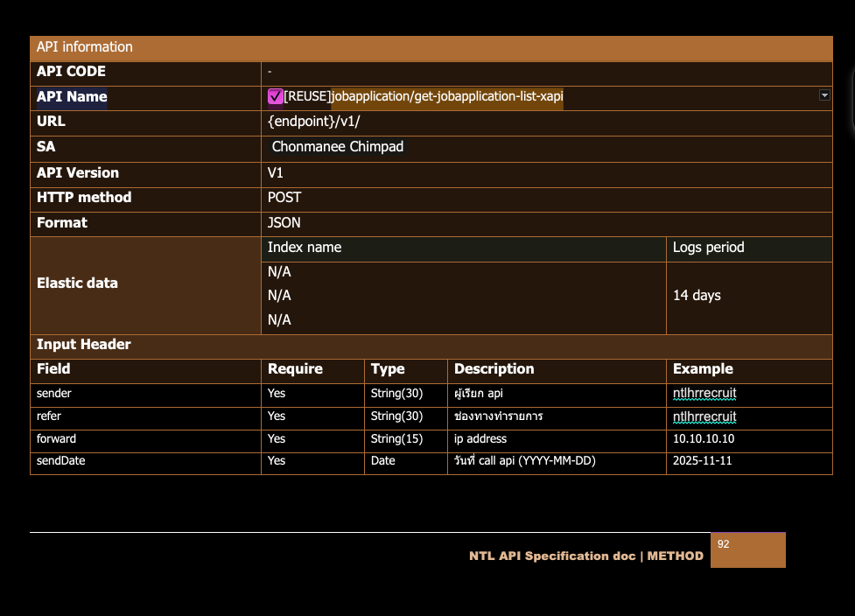Image resolution: width=855 pixels, height=616 pixels.
Task: Select the HTTP method value POST
Action: click(284, 198)
